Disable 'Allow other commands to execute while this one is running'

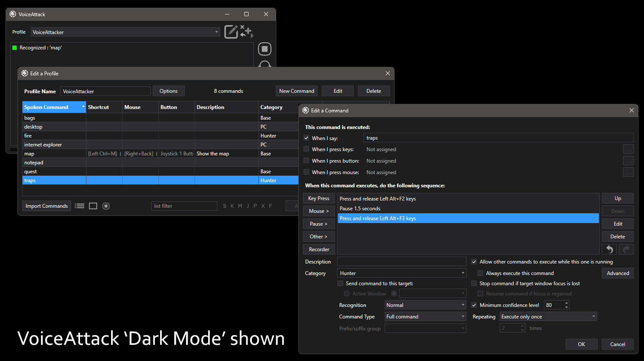pyautogui.click(x=474, y=261)
